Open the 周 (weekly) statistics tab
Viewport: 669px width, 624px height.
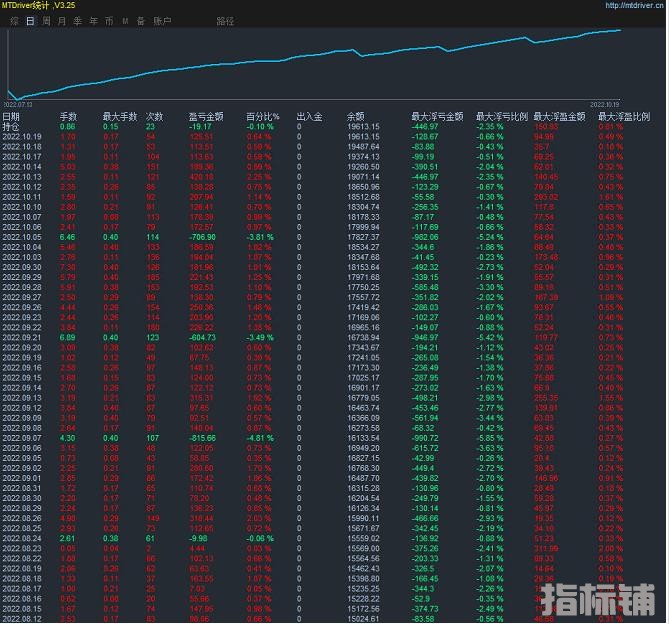[x=46, y=20]
